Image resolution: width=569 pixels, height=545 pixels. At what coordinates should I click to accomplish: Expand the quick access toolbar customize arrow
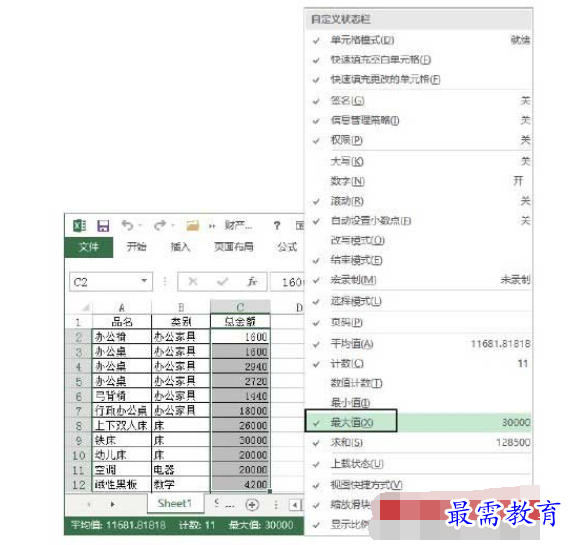coord(212,226)
